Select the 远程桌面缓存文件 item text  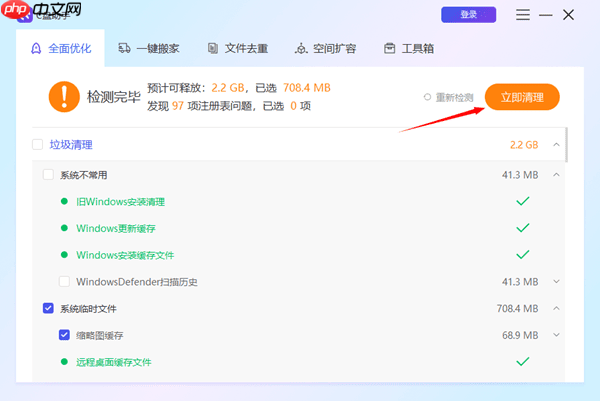point(114,362)
